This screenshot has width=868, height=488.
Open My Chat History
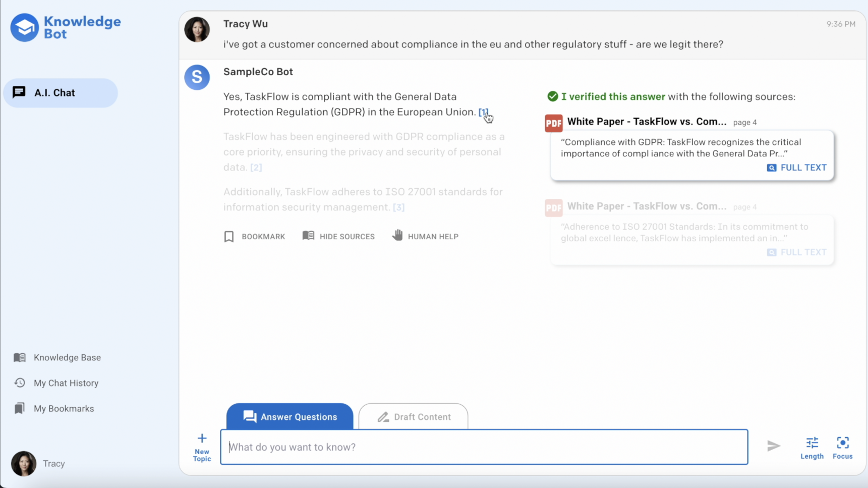(x=56, y=383)
